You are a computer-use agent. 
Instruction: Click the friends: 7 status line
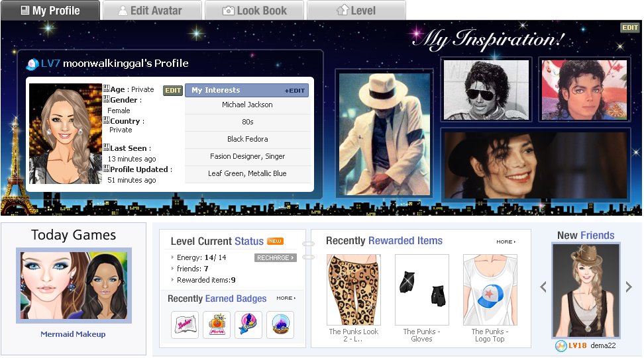pyautogui.click(x=192, y=269)
